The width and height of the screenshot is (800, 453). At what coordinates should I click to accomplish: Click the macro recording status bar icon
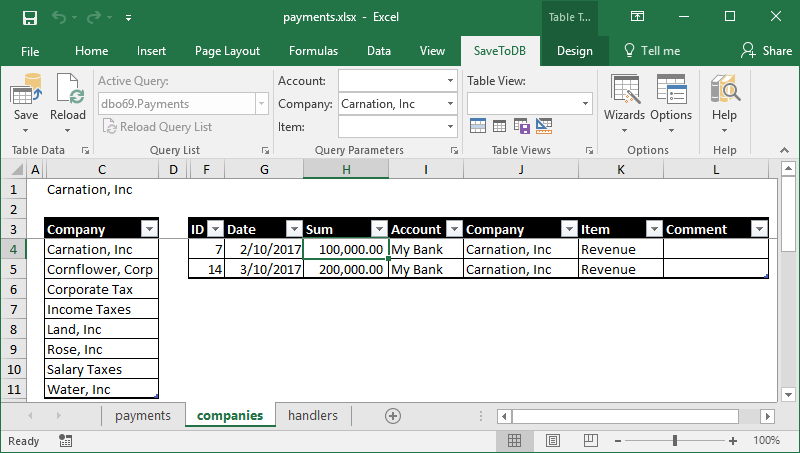pyautogui.click(x=65, y=441)
